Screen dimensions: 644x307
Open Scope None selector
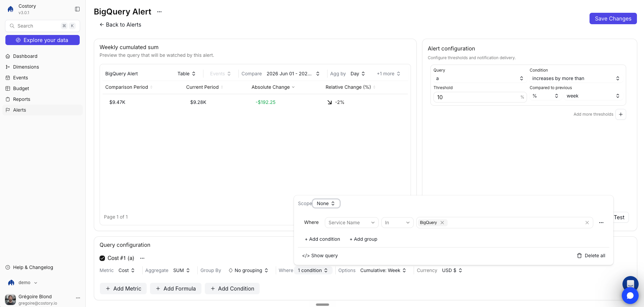[x=326, y=203]
